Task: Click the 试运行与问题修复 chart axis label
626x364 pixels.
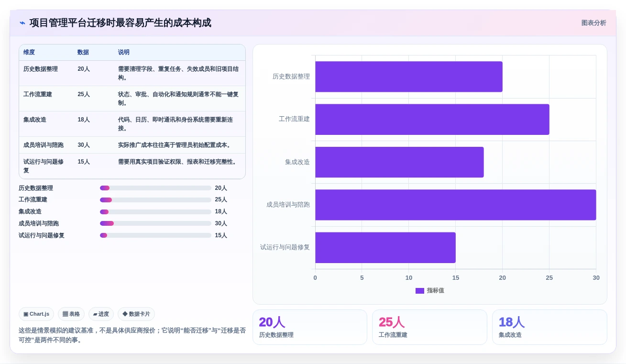Action: pos(285,247)
